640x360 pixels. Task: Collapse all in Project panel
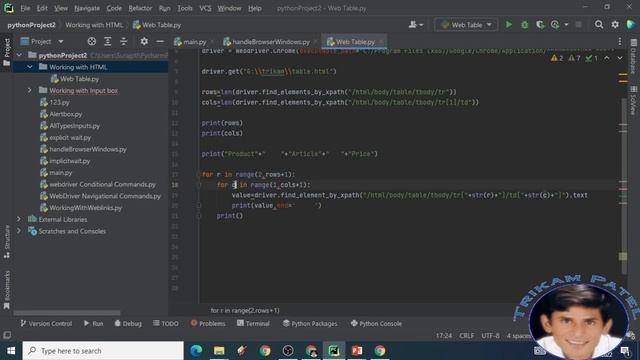[x=123, y=41]
